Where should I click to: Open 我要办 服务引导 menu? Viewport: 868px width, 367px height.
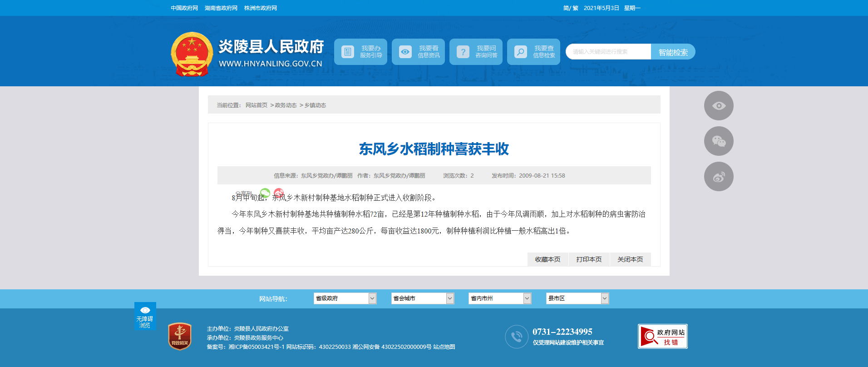coord(360,52)
